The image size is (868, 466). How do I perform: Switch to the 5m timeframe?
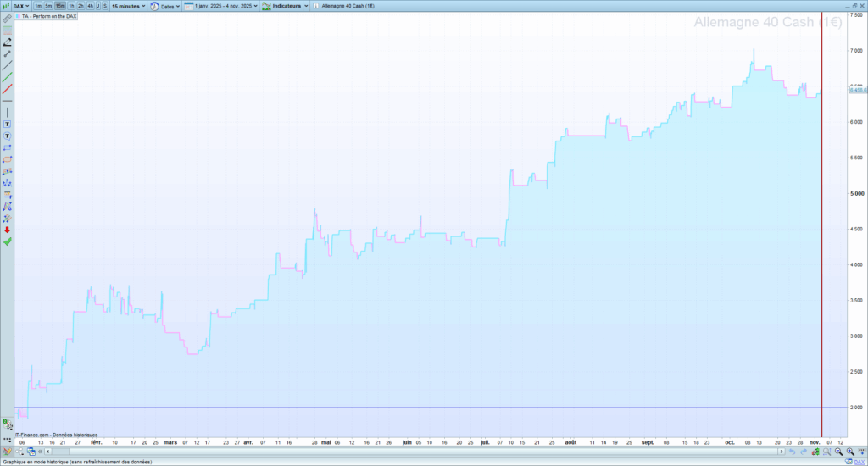(49, 6)
